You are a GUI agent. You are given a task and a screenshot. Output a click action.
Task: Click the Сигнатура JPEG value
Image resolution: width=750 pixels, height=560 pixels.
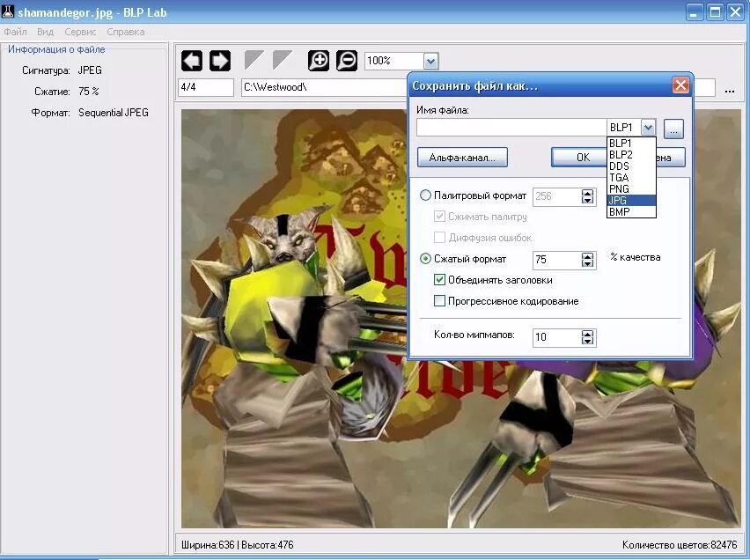click(x=90, y=70)
